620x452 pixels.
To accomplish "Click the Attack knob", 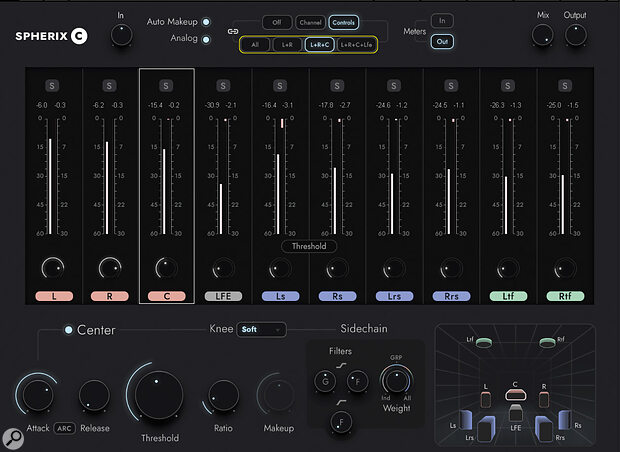I will pos(38,395).
